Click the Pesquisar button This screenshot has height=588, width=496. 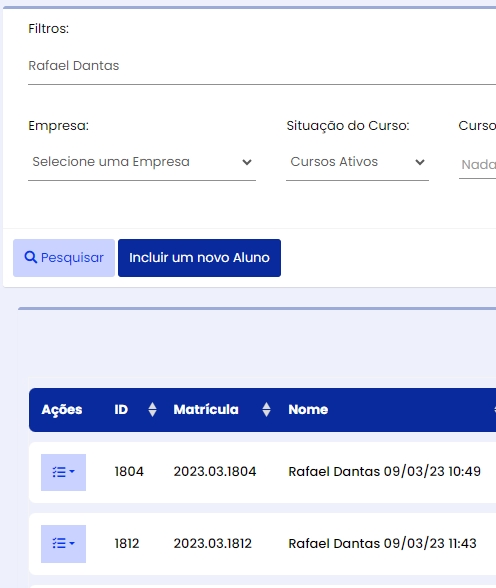click(x=64, y=258)
